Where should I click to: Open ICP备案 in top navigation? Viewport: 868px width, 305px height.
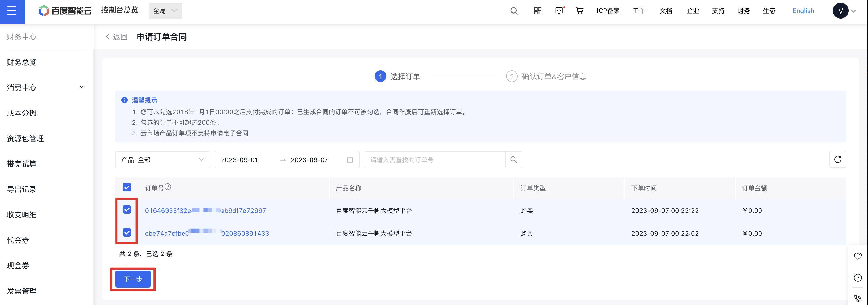(608, 11)
